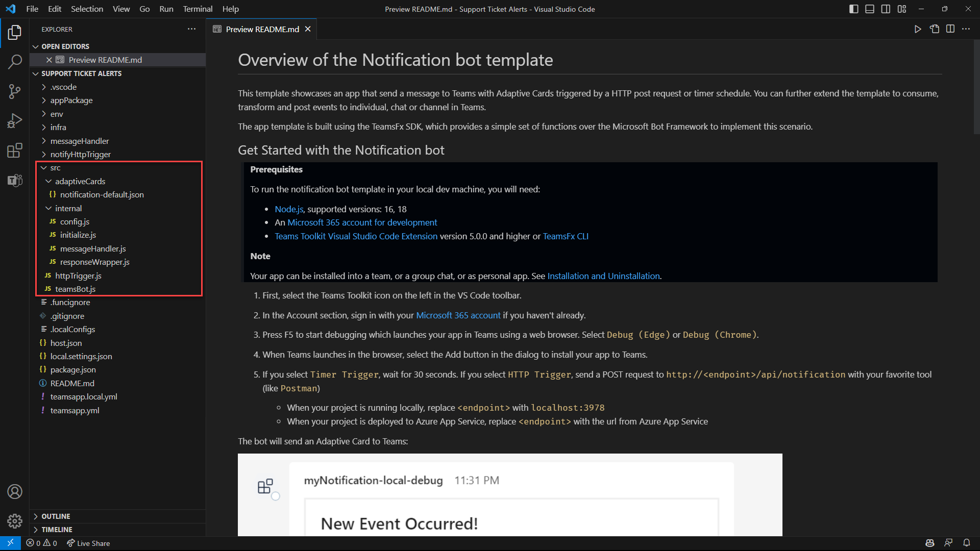980x551 pixels.
Task: Click the Run and Debug icon in sidebar
Action: [15, 120]
